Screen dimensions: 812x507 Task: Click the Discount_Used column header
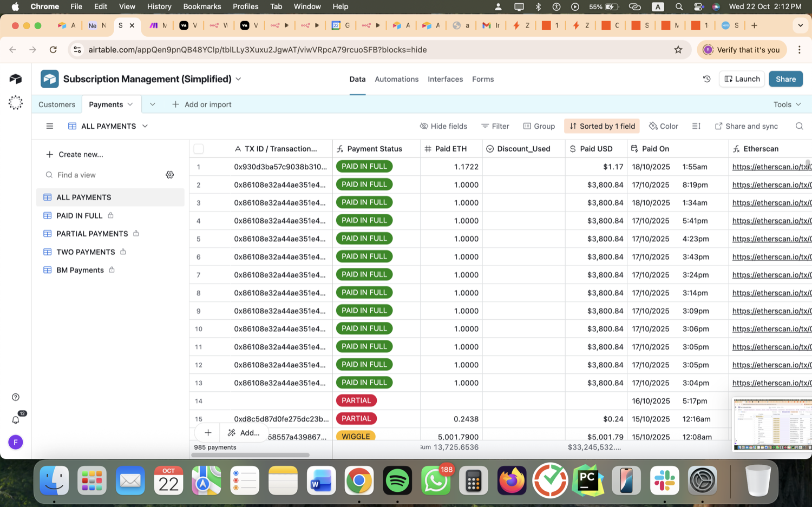coord(523,149)
